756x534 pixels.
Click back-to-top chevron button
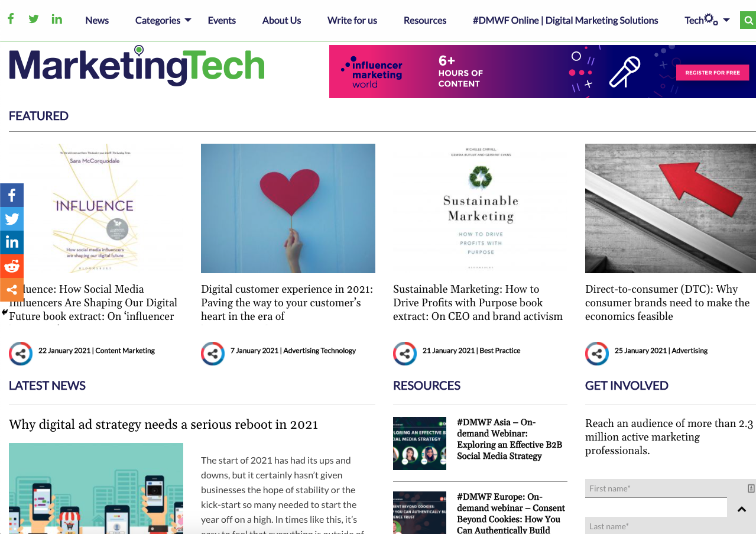click(742, 509)
